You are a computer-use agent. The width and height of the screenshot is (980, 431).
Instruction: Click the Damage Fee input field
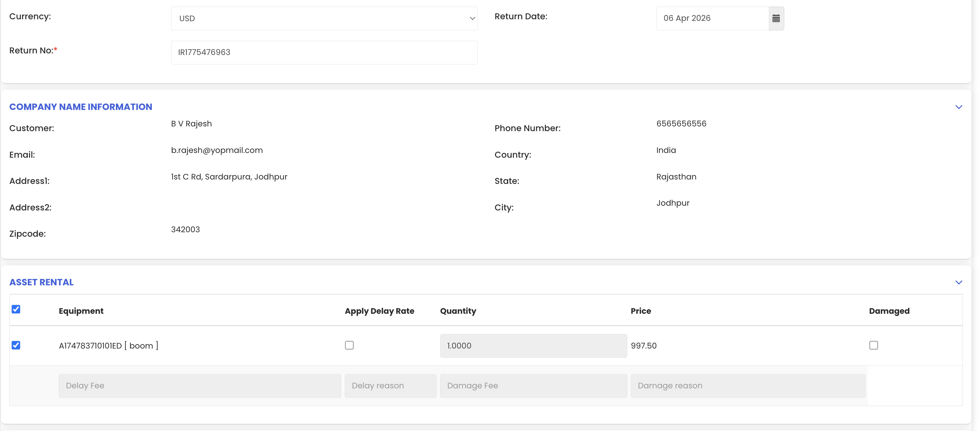tap(533, 386)
